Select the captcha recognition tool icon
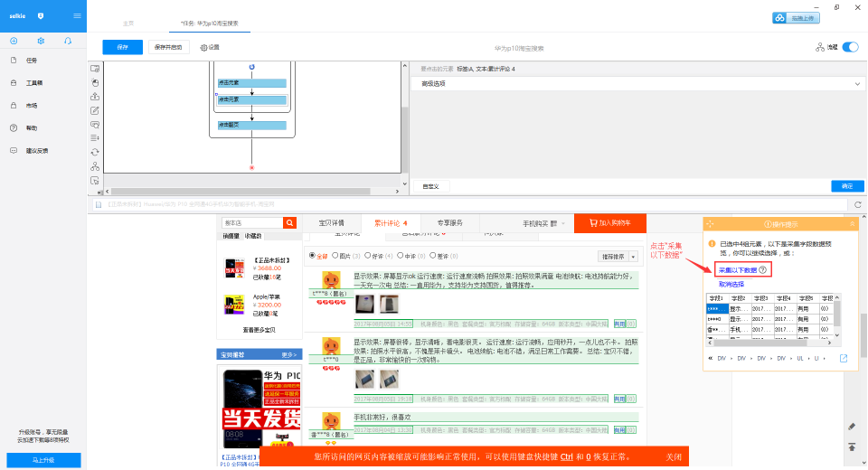 [x=95, y=125]
